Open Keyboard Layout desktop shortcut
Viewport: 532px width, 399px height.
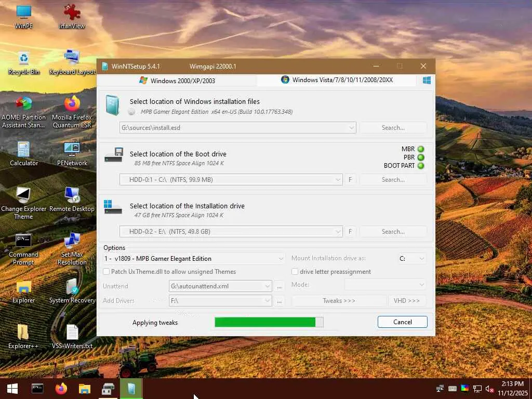click(x=72, y=63)
